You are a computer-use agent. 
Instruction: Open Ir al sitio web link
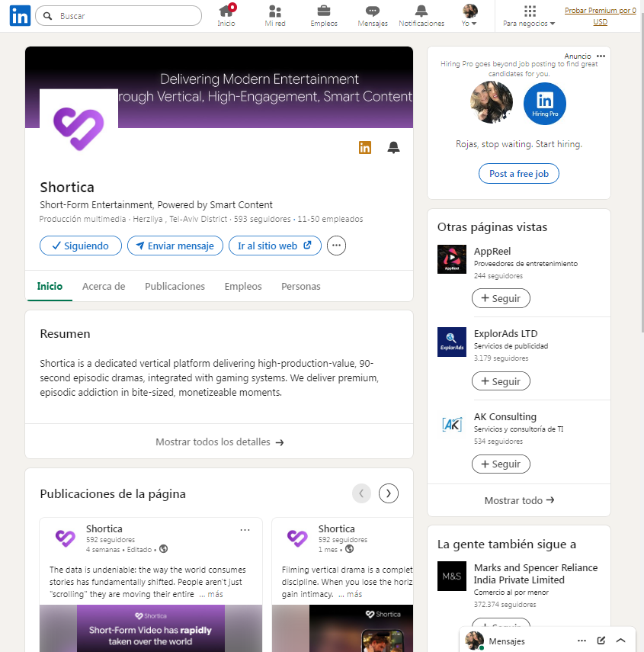pyautogui.click(x=274, y=246)
